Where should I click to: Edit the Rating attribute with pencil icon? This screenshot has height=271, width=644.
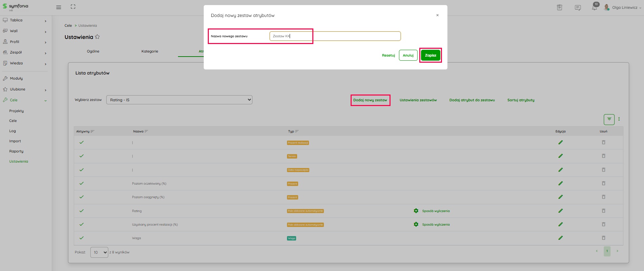560,211
